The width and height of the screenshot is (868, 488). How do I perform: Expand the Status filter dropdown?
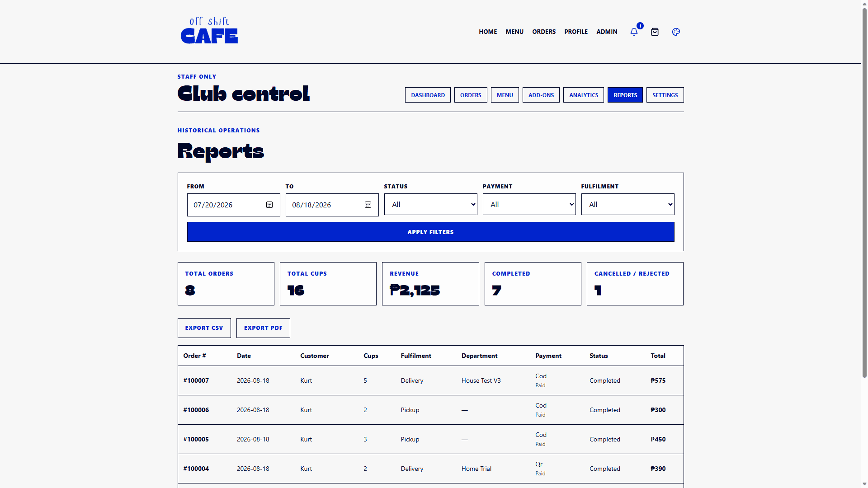click(430, 204)
